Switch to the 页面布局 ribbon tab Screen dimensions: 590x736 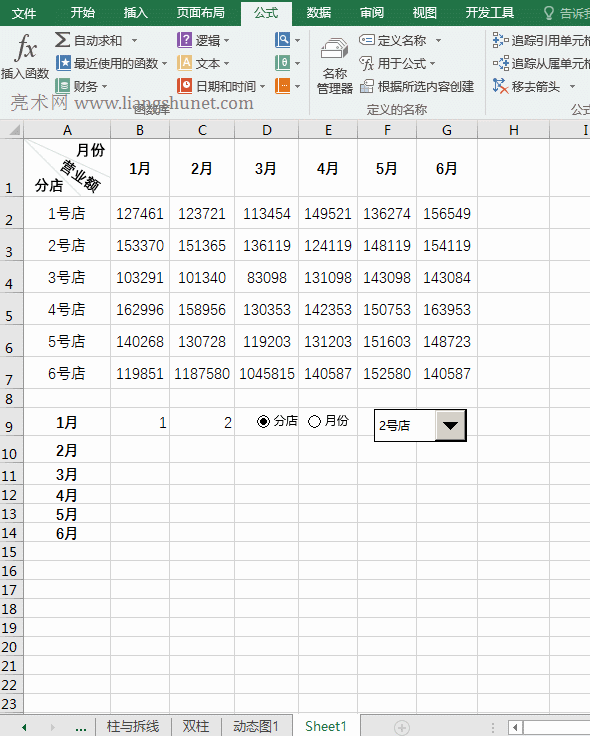[200, 13]
